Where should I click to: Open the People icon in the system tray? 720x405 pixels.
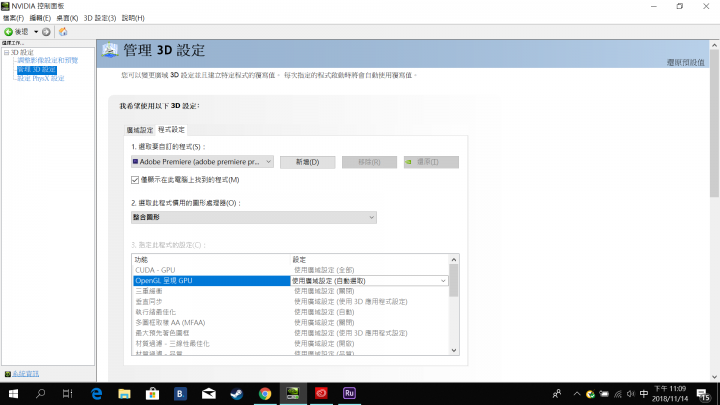(x=557, y=394)
